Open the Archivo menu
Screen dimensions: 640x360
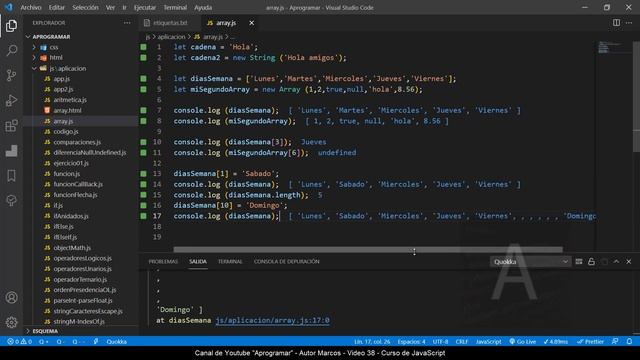tap(31, 7)
